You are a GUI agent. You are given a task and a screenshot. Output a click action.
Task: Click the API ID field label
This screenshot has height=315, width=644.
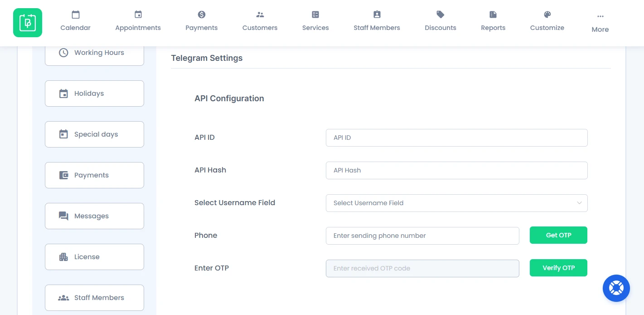pos(204,137)
